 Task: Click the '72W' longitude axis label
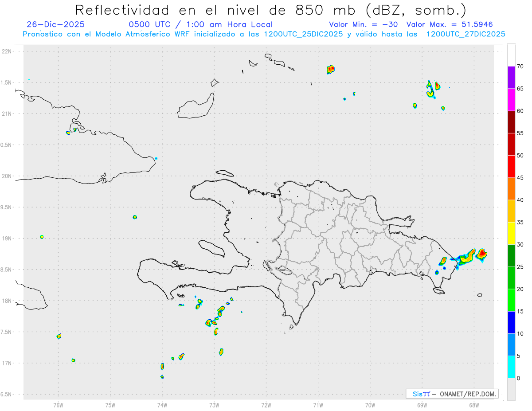click(x=266, y=405)
